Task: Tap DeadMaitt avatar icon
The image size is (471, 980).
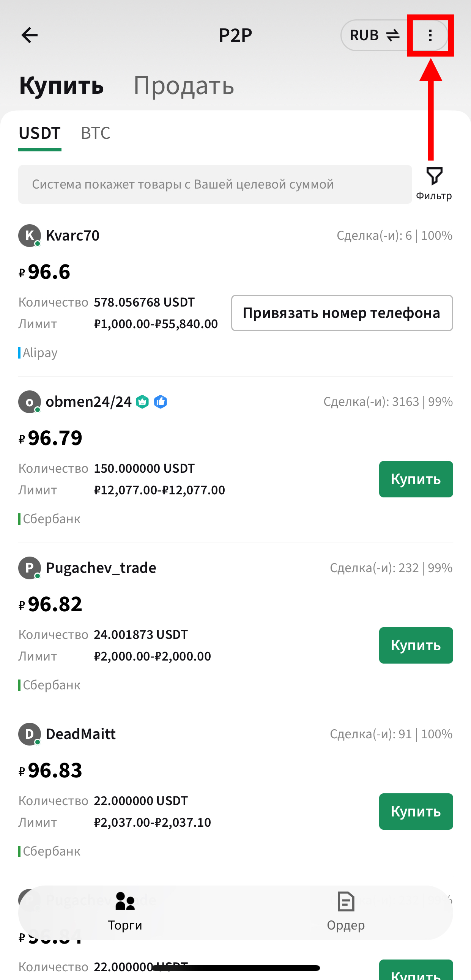Action: 29,734
